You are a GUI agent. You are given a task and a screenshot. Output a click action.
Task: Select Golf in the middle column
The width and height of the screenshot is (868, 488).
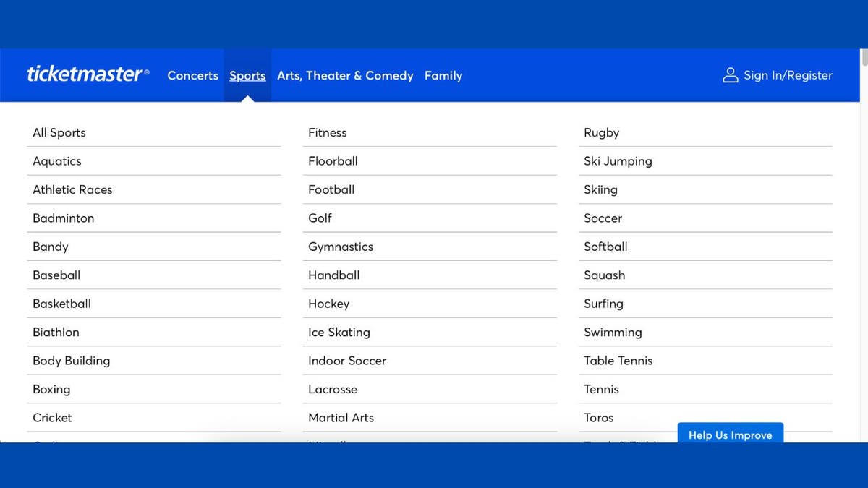(x=320, y=218)
